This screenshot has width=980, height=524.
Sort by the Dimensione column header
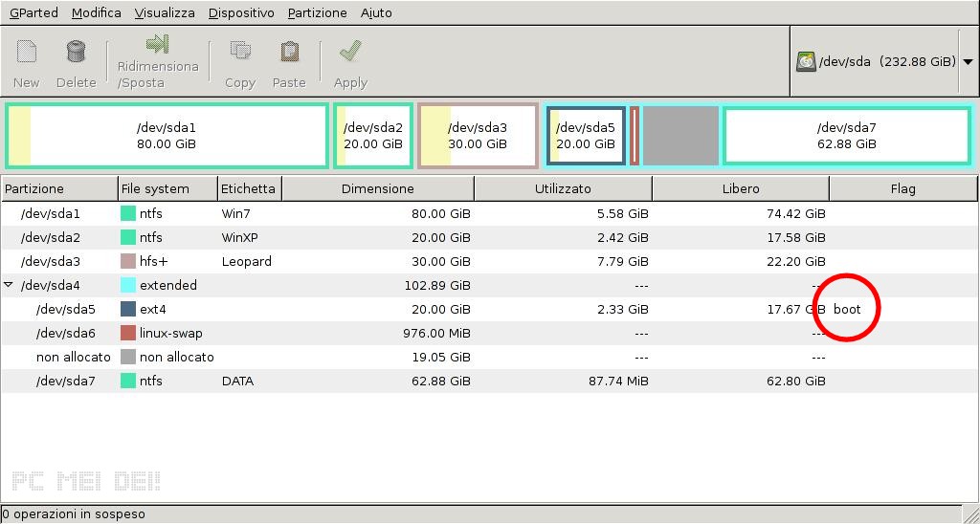378,188
